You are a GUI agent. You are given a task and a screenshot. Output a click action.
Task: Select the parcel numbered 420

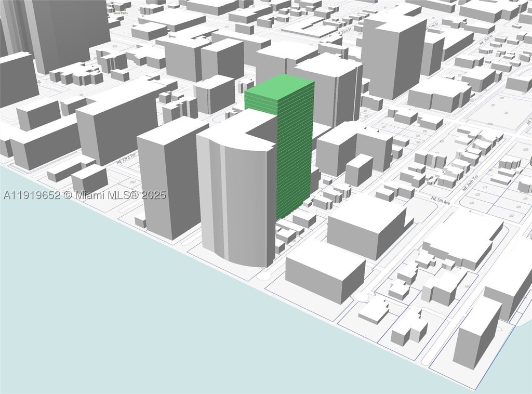coord(518,207)
